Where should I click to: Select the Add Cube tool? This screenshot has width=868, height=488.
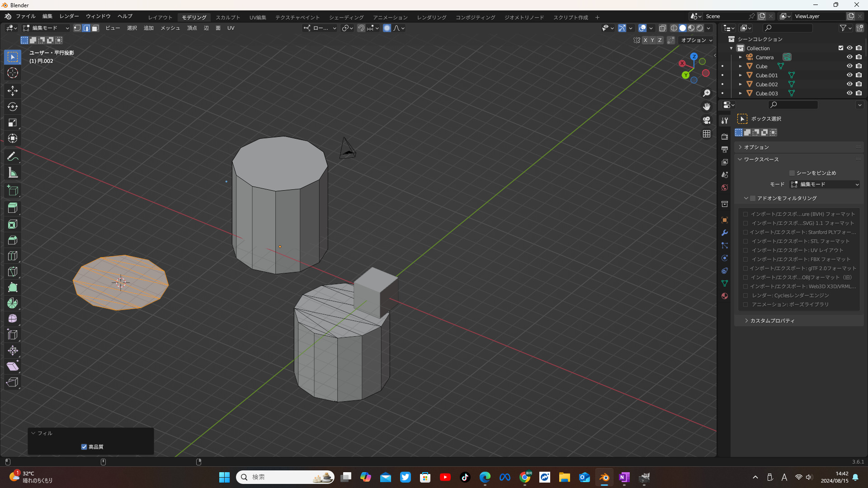pyautogui.click(x=13, y=191)
